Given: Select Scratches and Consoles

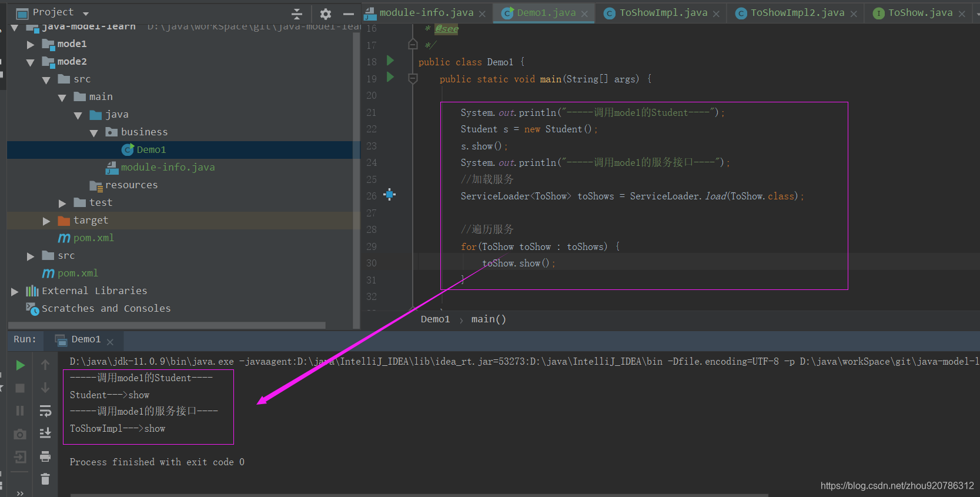Looking at the screenshot, I should (106, 309).
